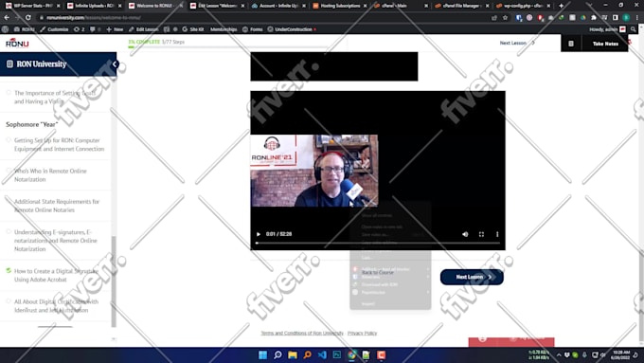Open the comments icon in admin bar
Viewport: 644px width, 363px height.
95,29
